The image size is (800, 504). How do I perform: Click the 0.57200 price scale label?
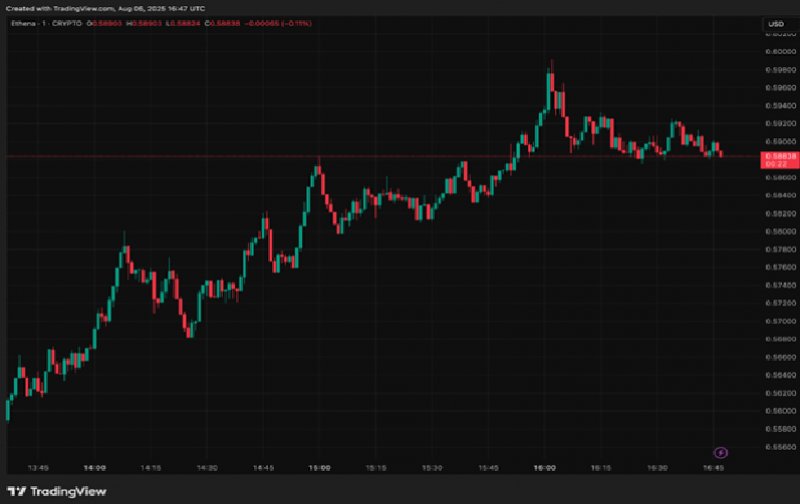click(781, 303)
